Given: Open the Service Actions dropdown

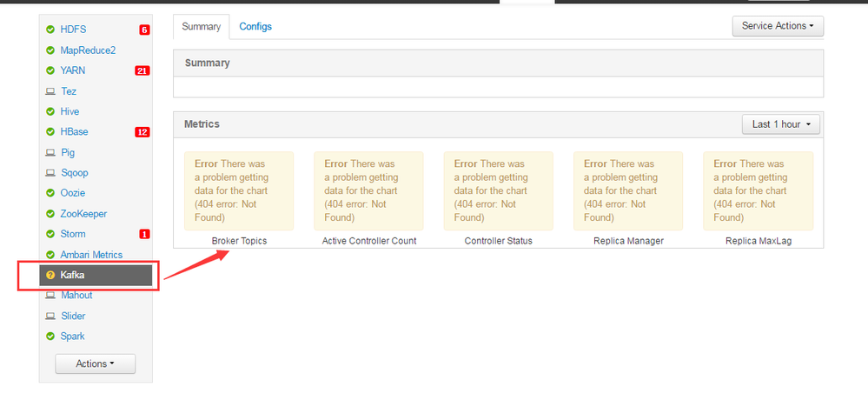Looking at the screenshot, I should click(x=778, y=26).
